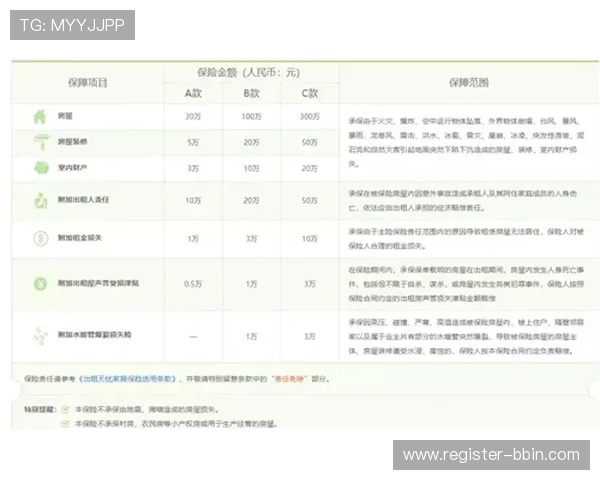Click the coverage text starting 承保由于主险保险责任
The width and height of the screenshot is (600, 480).
click(466, 238)
